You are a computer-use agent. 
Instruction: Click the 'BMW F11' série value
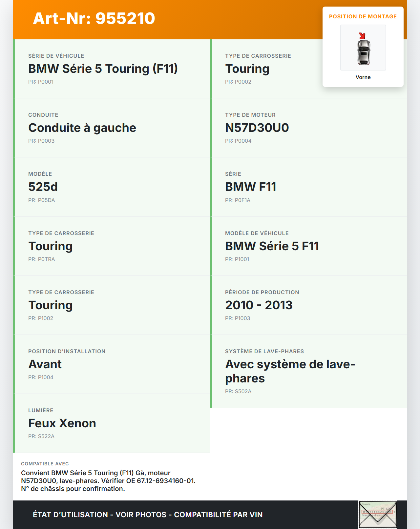point(250,187)
